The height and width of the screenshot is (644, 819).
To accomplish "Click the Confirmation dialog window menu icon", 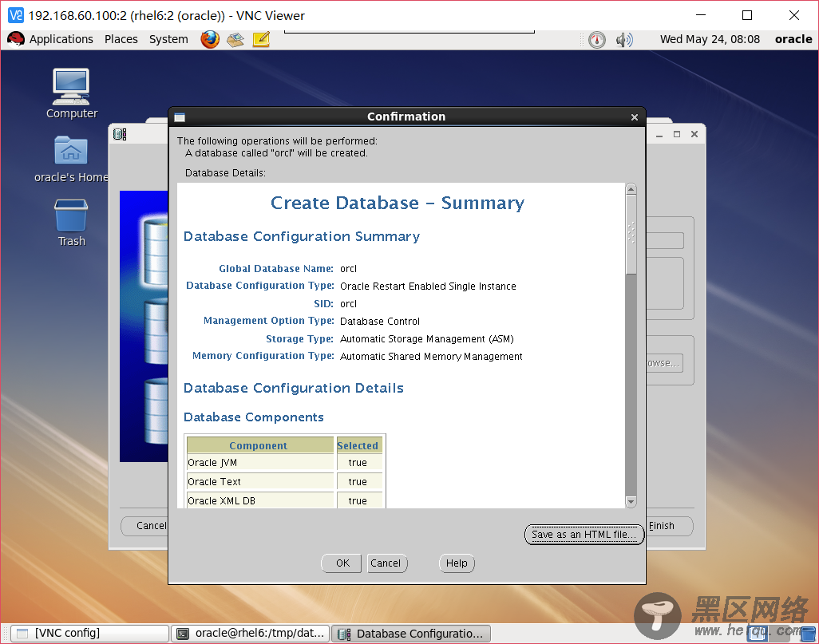I will coord(180,117).
